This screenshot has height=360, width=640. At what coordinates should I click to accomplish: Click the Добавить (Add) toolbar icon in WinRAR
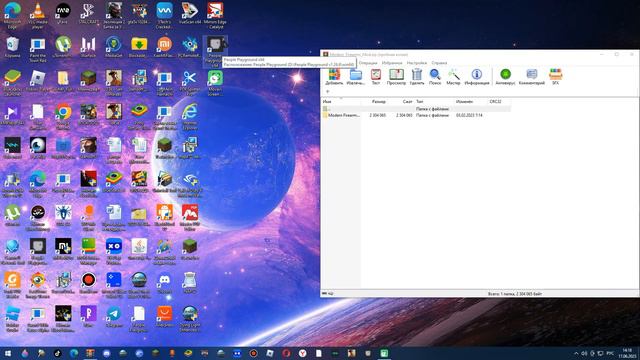[334, 76]
